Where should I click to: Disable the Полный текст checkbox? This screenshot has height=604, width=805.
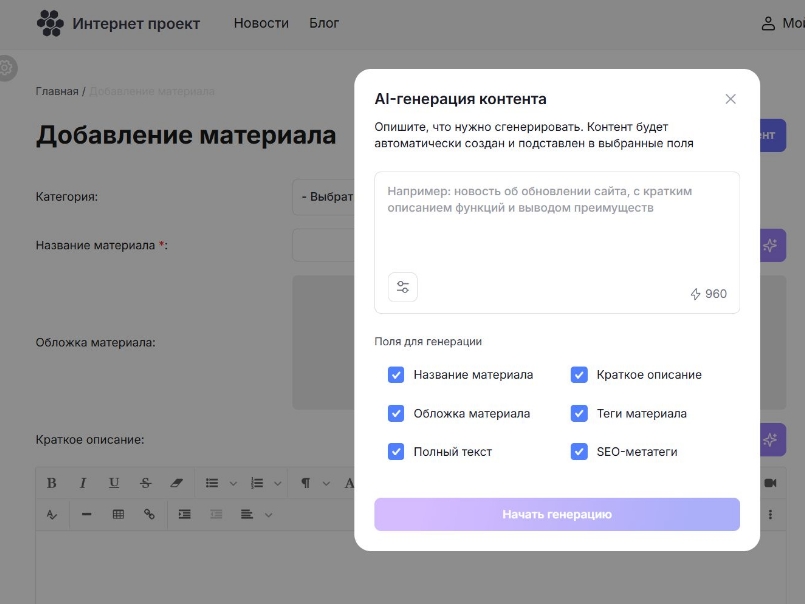396,451
